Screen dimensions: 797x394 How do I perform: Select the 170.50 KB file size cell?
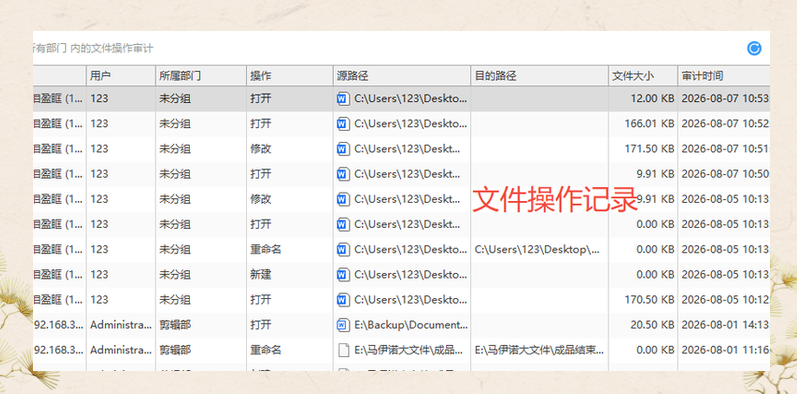tap(649, 300)
